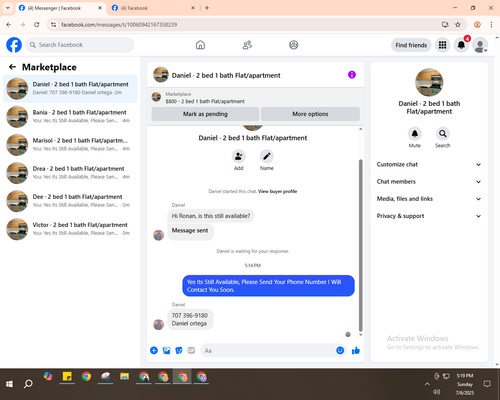The width and height of the screenshot is (500, 400).
Task: Open Victor conversation in list
Action: [70, 229]
